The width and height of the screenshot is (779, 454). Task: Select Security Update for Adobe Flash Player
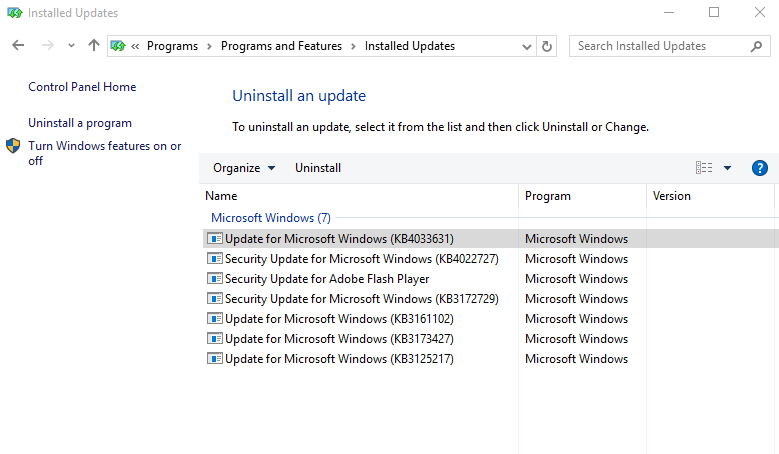[327, 279]
